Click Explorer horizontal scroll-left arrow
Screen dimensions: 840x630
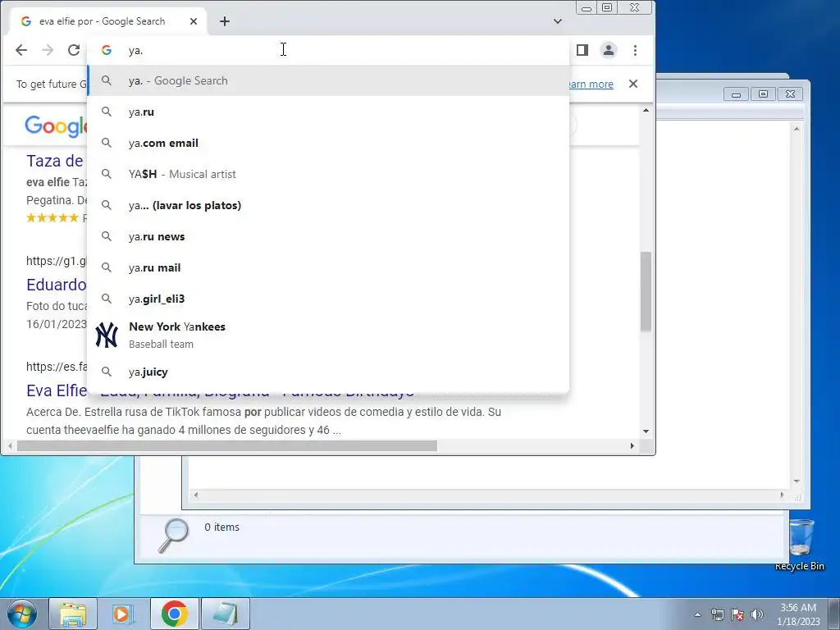(x=196, y=495)
